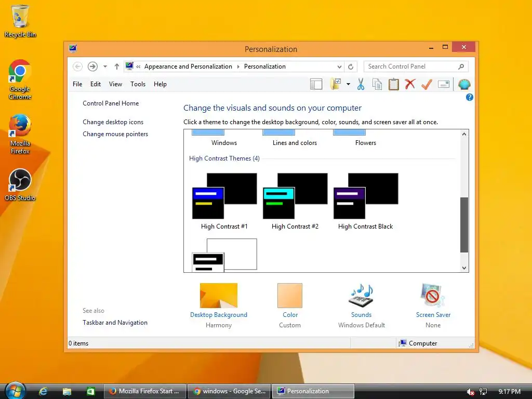
Task: Click the theme list scrollbar thumb
Action: (464, 225)
